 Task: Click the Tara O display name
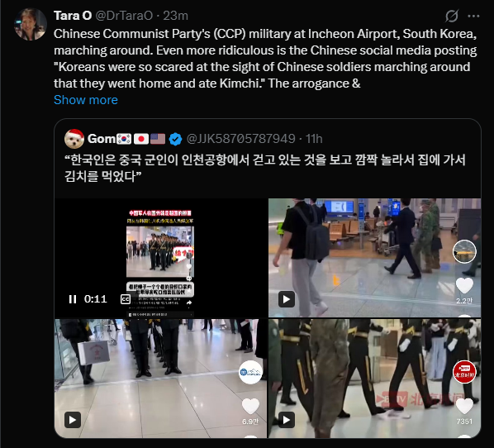73,16
